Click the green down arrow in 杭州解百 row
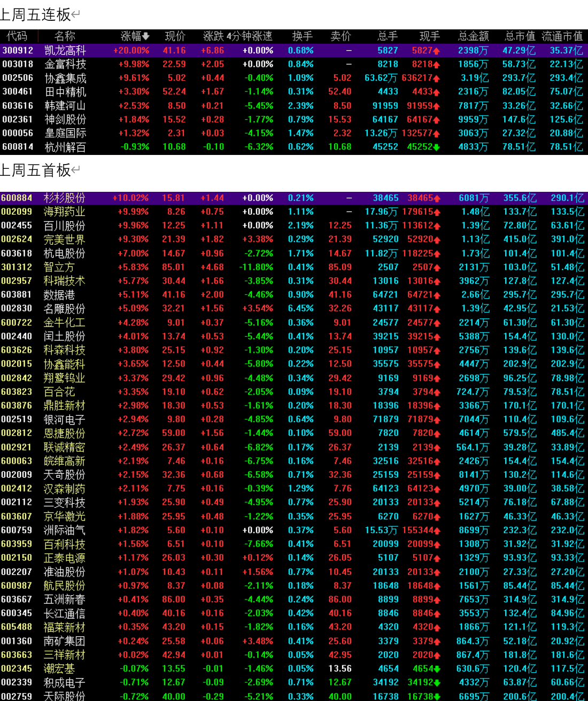 pyautogui.click(x=437, y=147)
